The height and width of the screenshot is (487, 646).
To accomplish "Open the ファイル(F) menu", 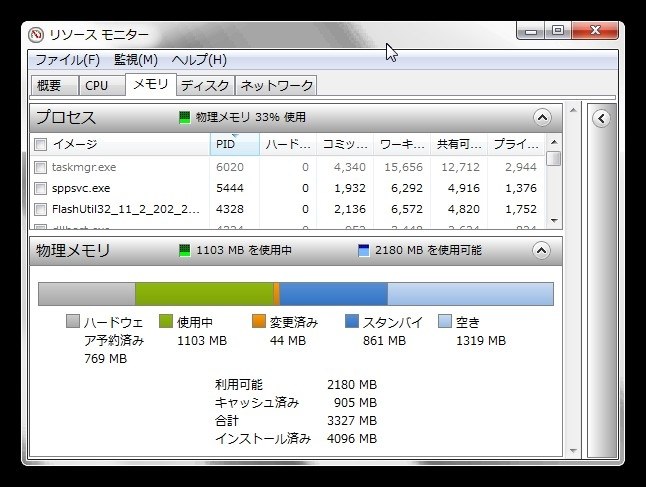I will pos(68,60).
